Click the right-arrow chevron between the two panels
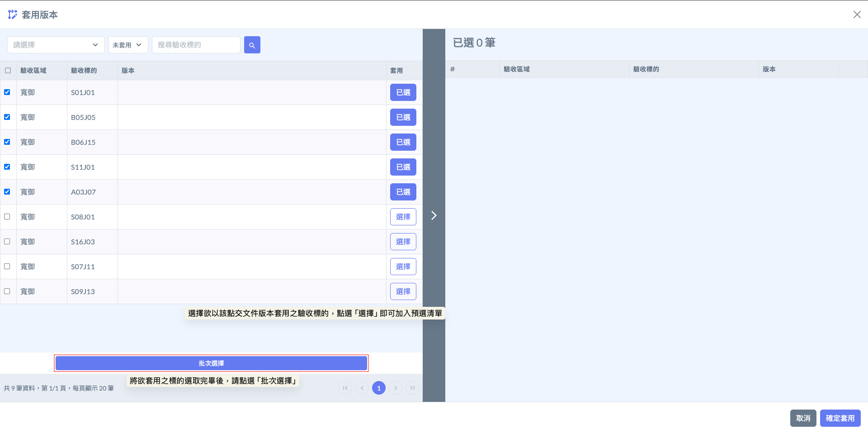The width and height of the screenshot is (868, 434). (434, 215)
